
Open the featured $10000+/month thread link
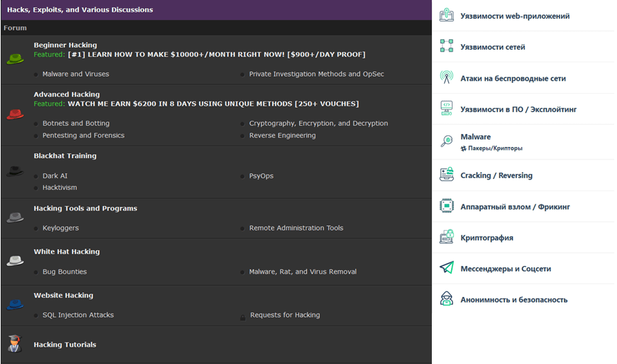216,55
